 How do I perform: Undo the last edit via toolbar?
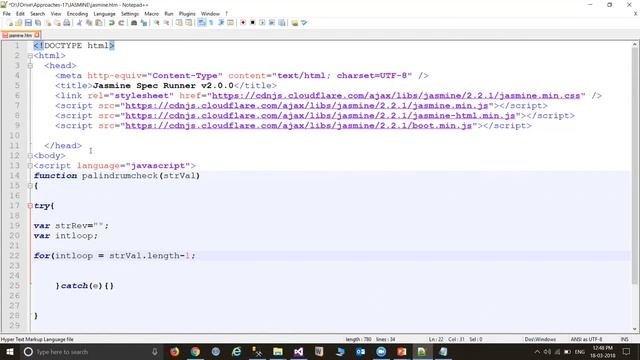[x=111, y=23]
